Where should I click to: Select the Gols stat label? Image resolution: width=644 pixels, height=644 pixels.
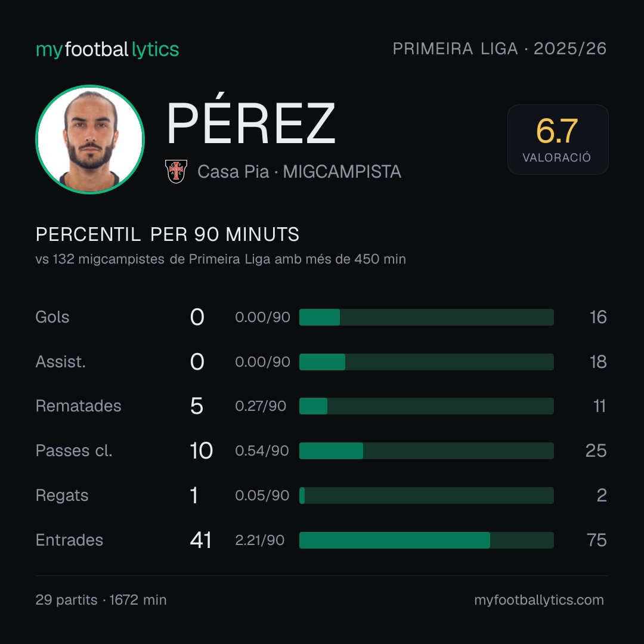click(52, 317)
